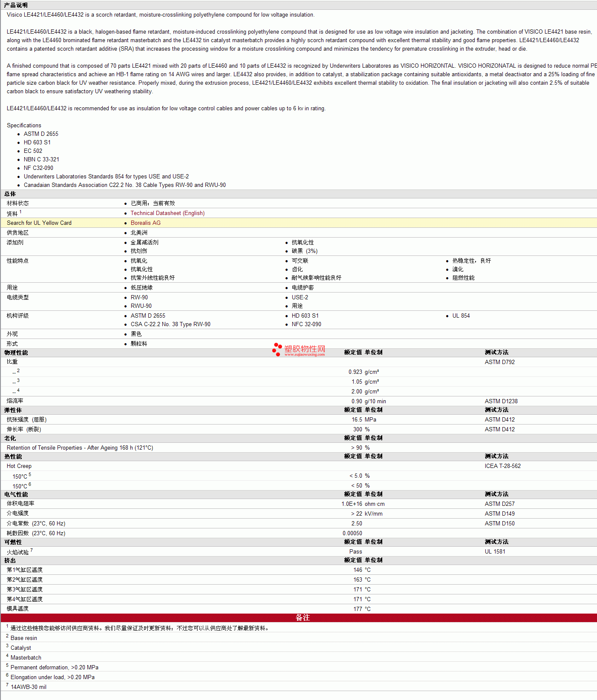Select the 产品说明 section header

[16, 5]
